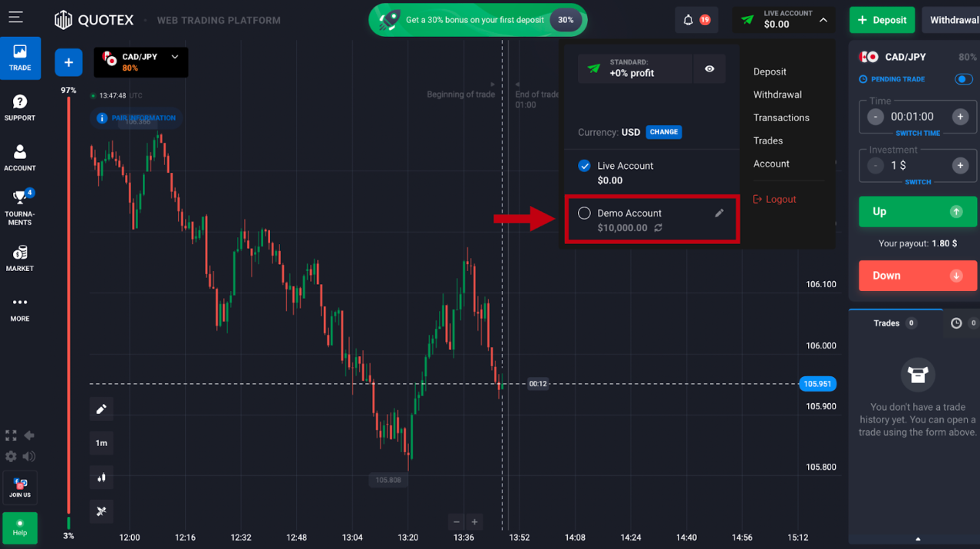Click the current price label 105.951

coord(818,384)
